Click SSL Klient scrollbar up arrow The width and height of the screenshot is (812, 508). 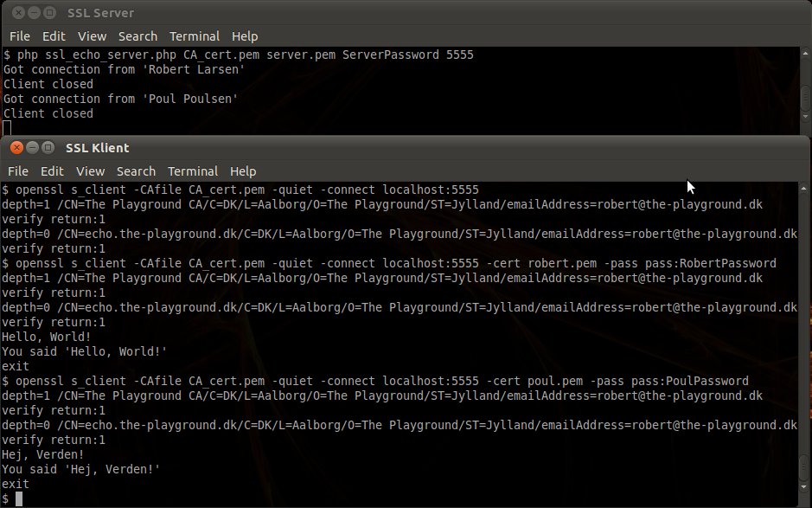804,188
